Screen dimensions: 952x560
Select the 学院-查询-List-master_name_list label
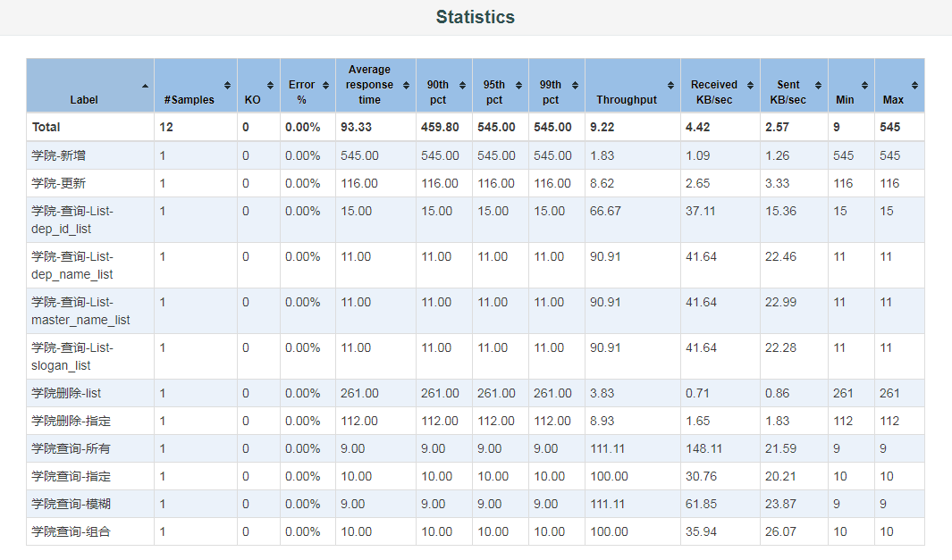[x=80, y=311]
